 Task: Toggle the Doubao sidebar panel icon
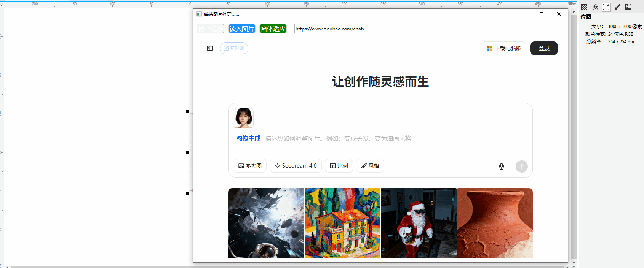(210, 48)
